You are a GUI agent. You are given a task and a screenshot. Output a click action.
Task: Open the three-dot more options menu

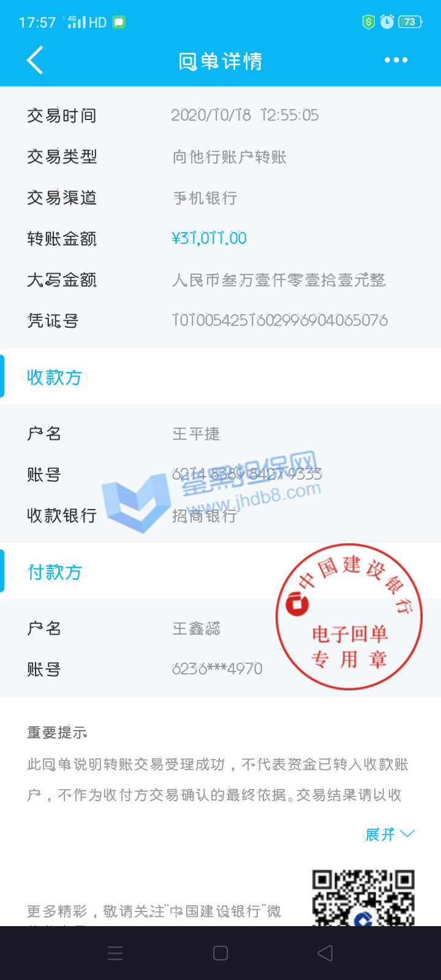[x=396, y=60]
